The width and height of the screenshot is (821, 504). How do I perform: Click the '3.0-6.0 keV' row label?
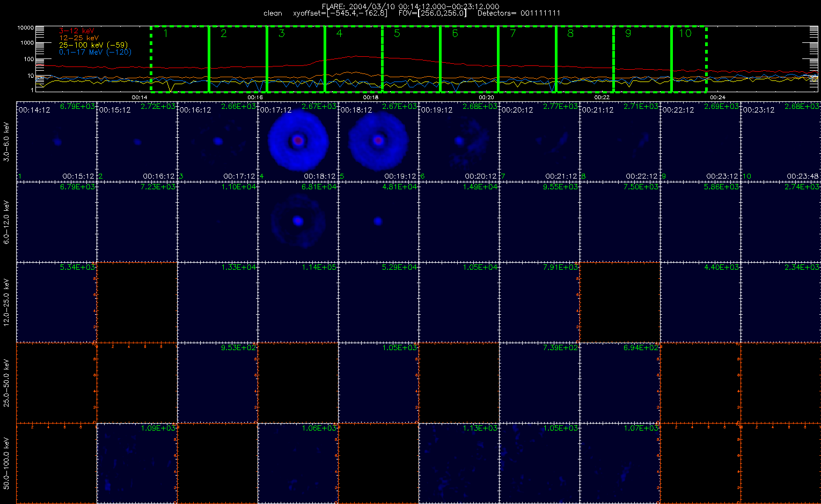pos(6,142)
